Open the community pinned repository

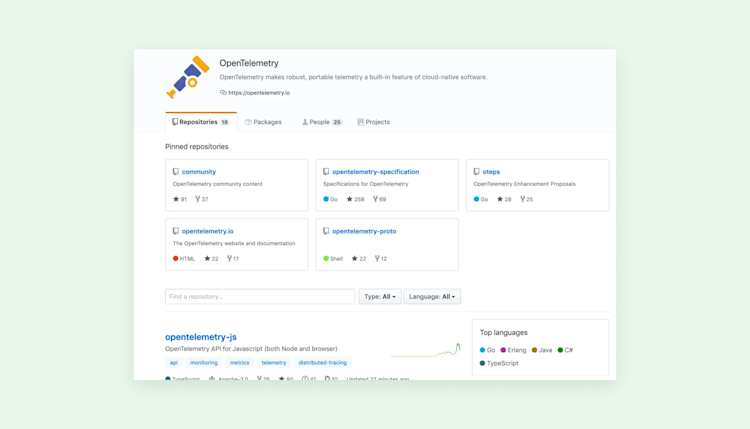click(x=199, y=172)
